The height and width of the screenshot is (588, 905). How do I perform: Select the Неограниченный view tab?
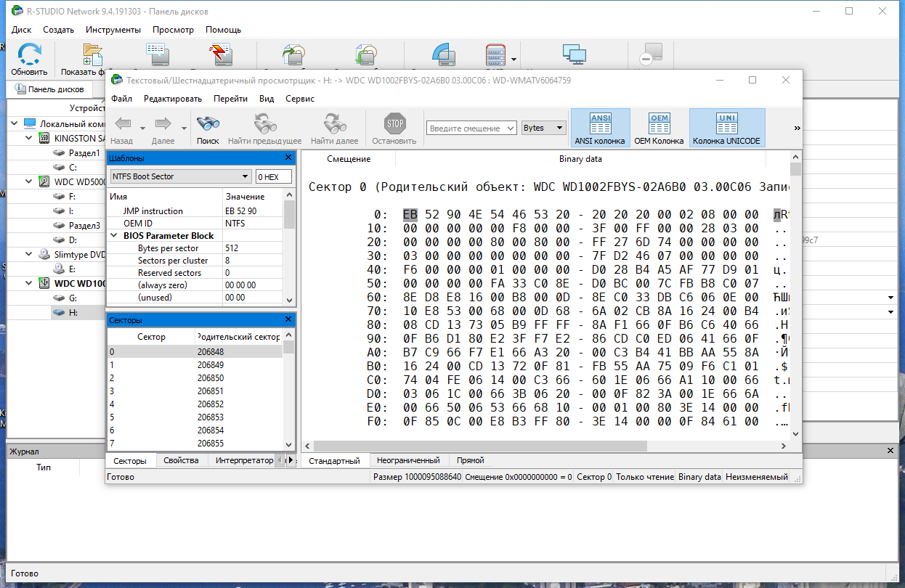click(408, 460)
